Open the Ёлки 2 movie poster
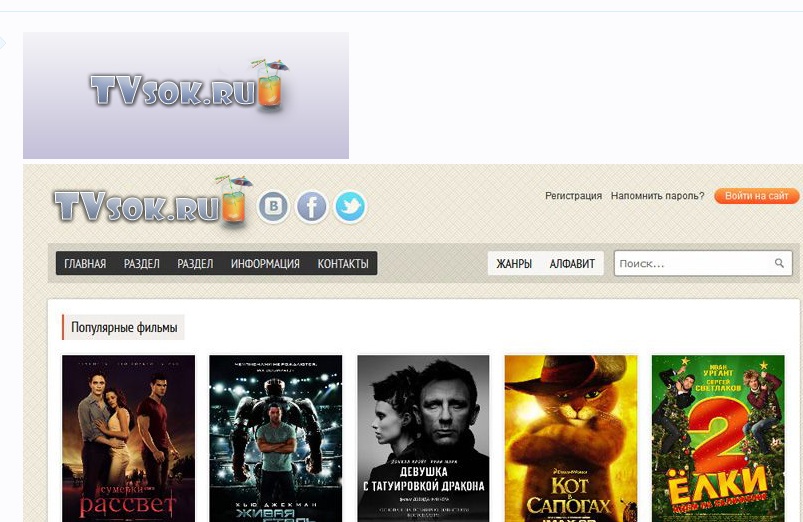Viewport: 803px width, 522px height. tap(718, 439)
